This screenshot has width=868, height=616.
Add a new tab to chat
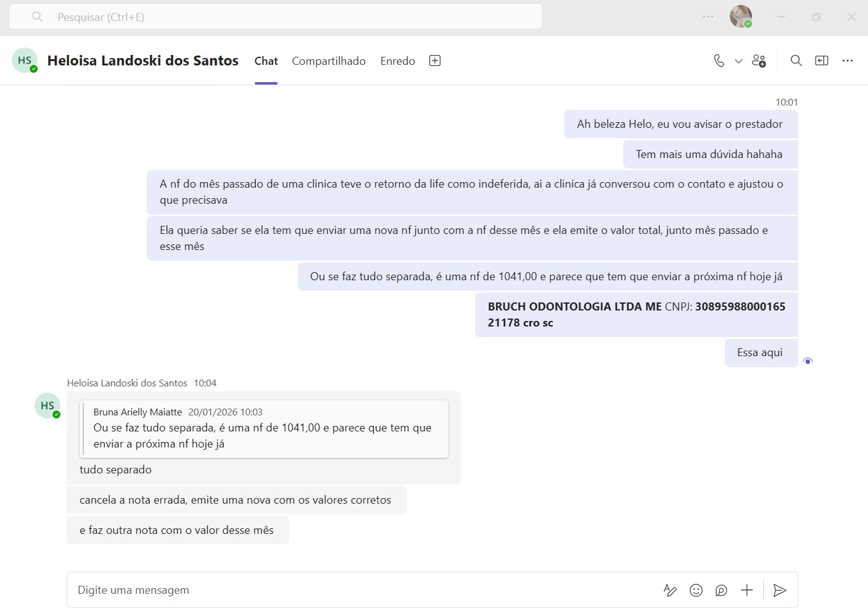pos(435,60)
